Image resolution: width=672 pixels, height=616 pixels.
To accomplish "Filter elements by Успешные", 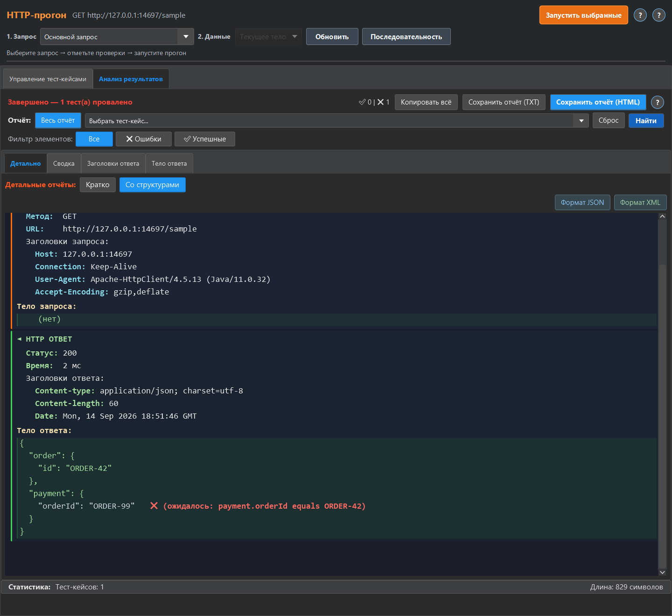I will pyautogui.click(x=205, y=139).
